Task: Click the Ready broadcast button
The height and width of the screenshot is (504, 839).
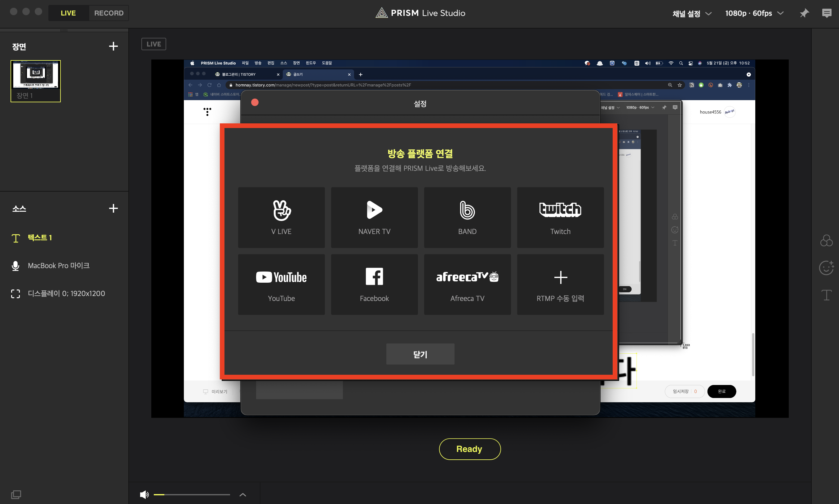Action: click(469, 449)
